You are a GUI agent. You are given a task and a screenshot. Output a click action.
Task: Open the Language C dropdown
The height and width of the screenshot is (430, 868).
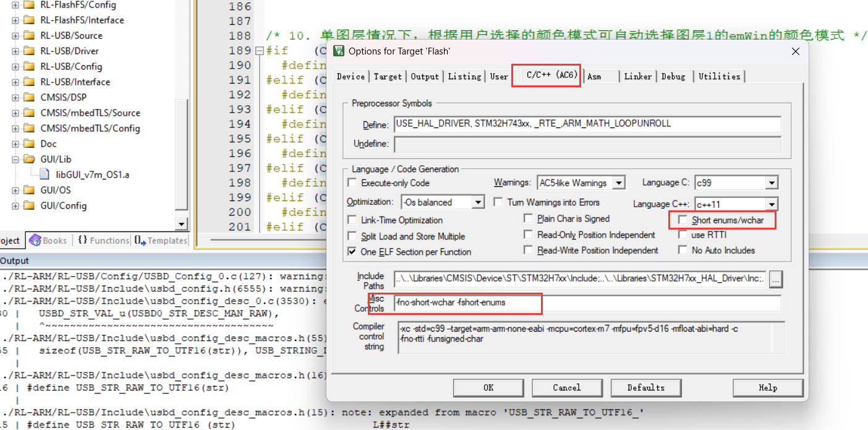tap(771, 183)
